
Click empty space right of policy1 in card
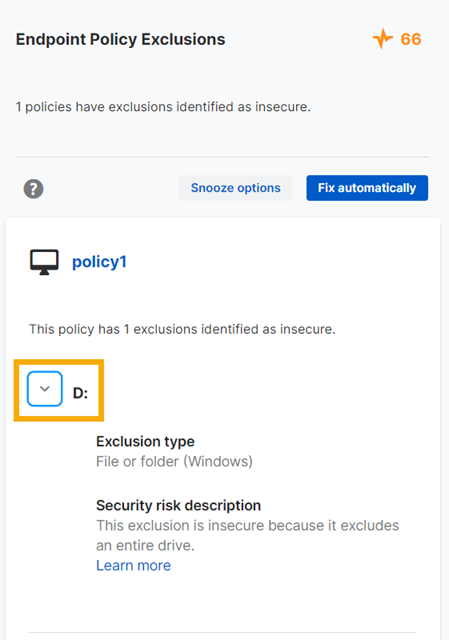point(278,262)
